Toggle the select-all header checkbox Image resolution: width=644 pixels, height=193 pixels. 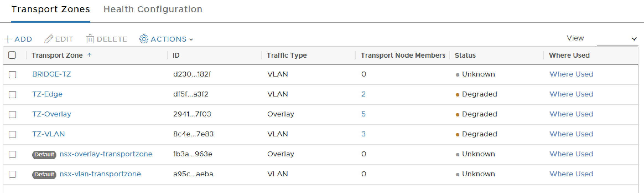(x=12, y=55)
